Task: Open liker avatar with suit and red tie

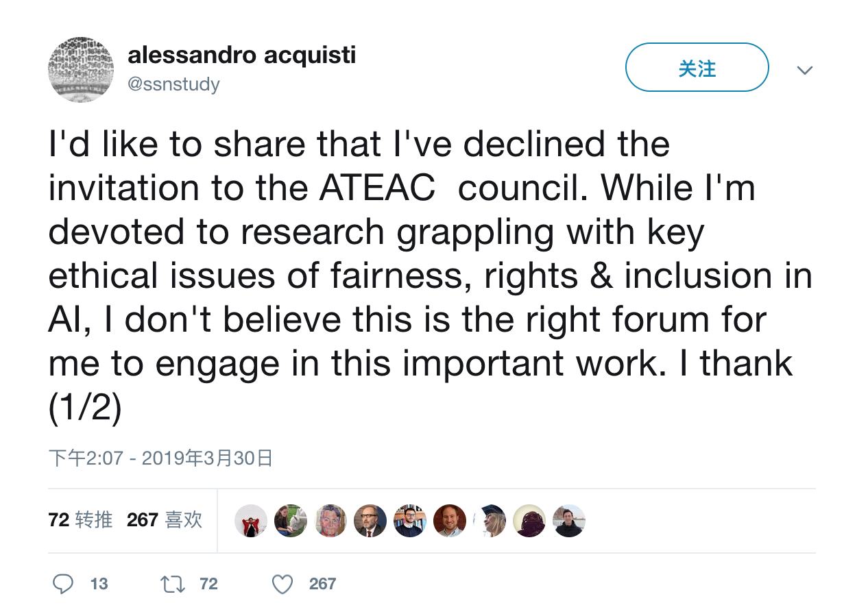Action: pyautogui.click(x=370, y=521)
